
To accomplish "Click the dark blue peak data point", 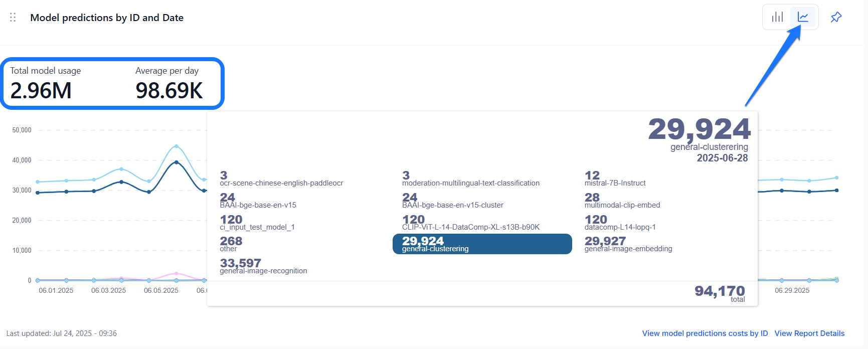I will (x=176, y=162).
